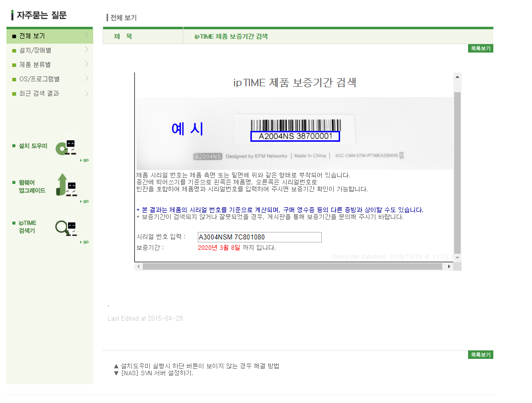Click the blue notice about 구매 영수증

280,210
